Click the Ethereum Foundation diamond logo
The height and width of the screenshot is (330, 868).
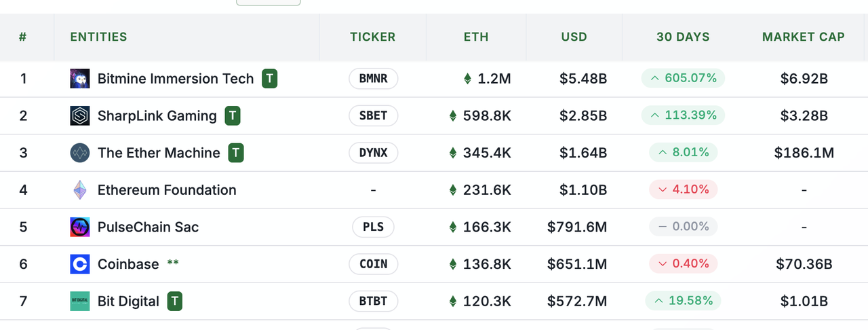click(80, 190)
